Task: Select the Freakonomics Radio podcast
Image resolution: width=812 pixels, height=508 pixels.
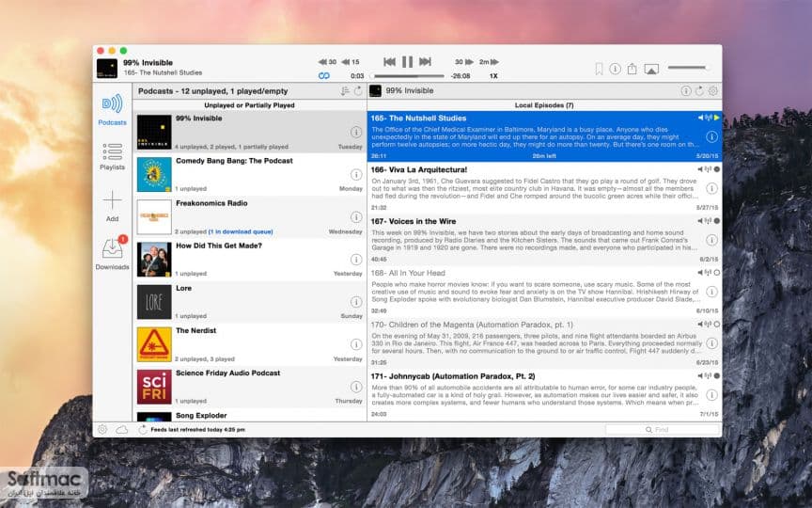Action: click(249, 216)
